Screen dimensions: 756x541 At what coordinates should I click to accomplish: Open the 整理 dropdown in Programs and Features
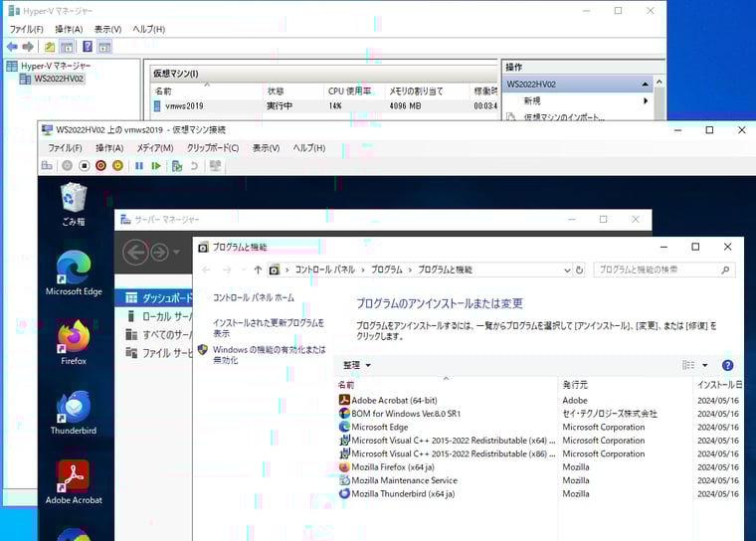point(357,366)
